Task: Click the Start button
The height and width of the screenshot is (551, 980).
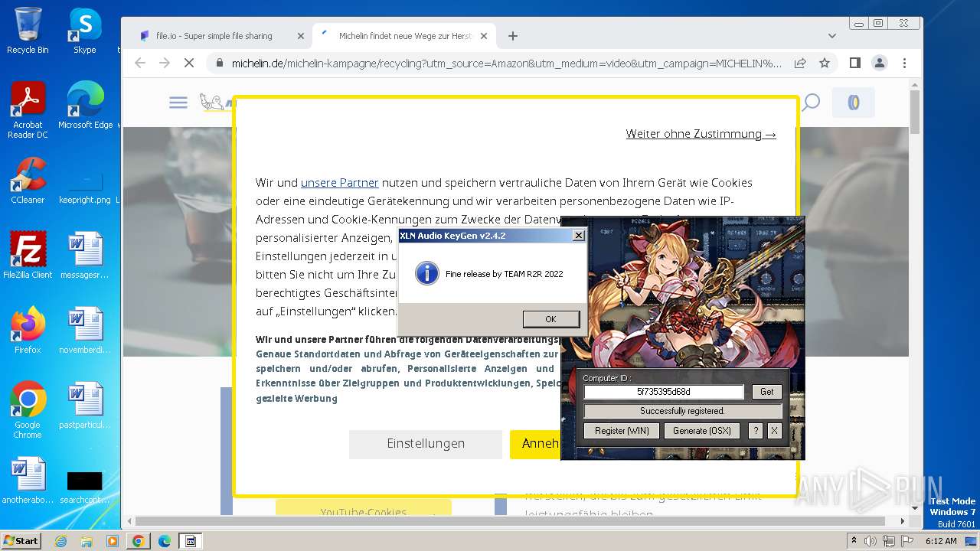Action: click(x=21, y=541)
